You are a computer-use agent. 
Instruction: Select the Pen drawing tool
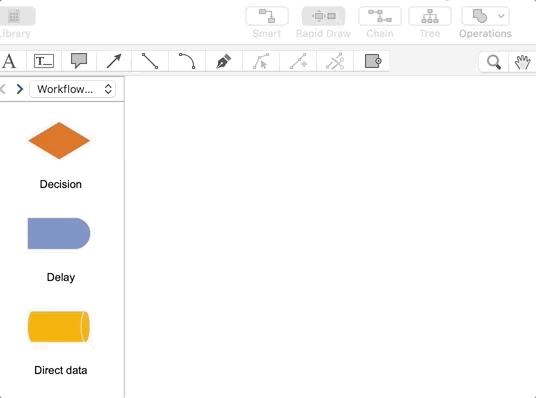coord(224,62)
